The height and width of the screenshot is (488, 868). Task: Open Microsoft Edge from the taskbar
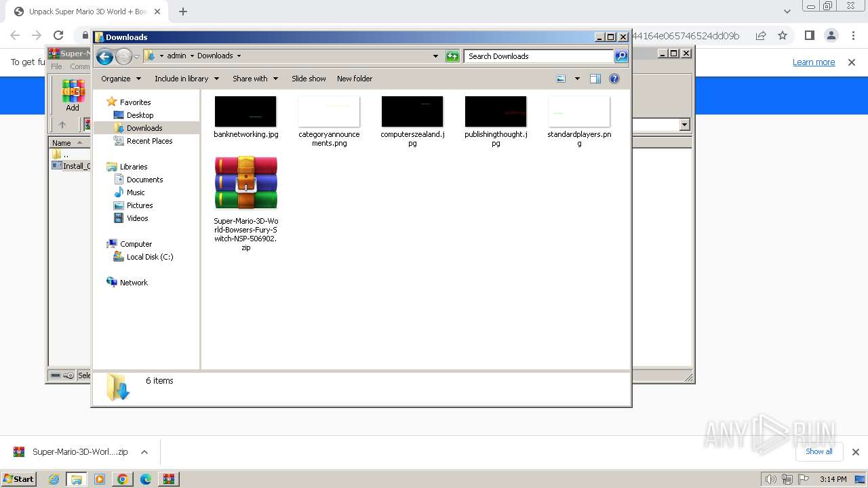(146, 479)
